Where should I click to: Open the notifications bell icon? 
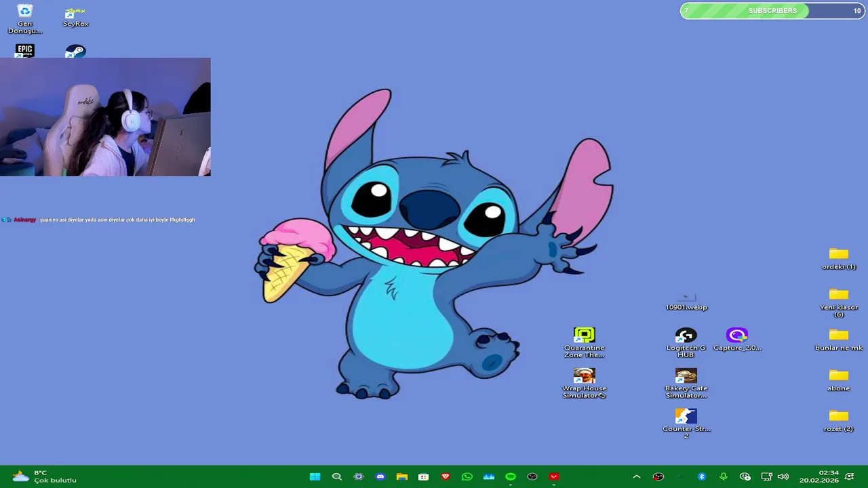point(850,476)
